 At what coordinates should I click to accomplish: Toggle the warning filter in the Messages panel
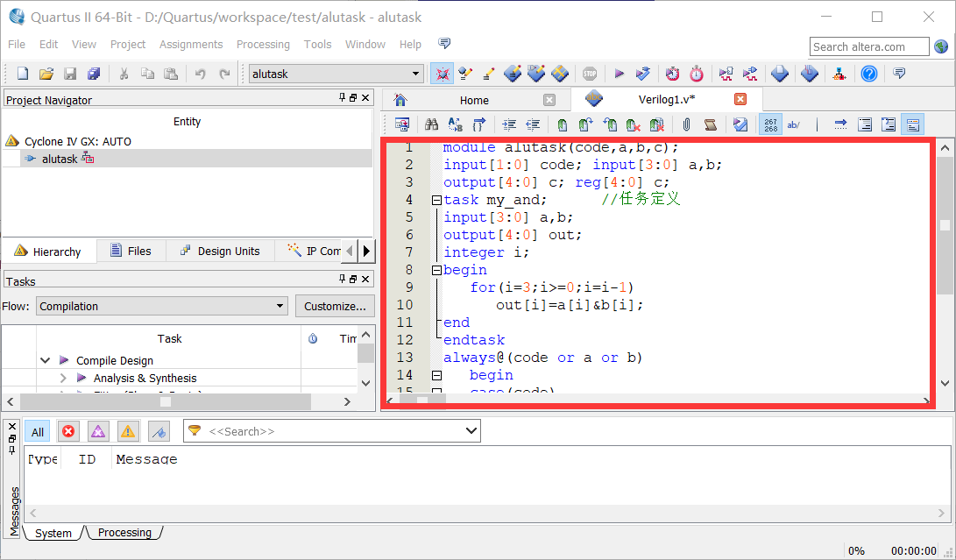tap(127, 431)
